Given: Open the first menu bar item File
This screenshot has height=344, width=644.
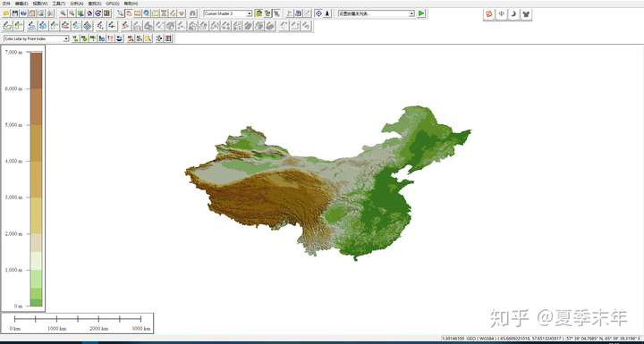Looking at the screenshot, I should click(x=6, y=4).
